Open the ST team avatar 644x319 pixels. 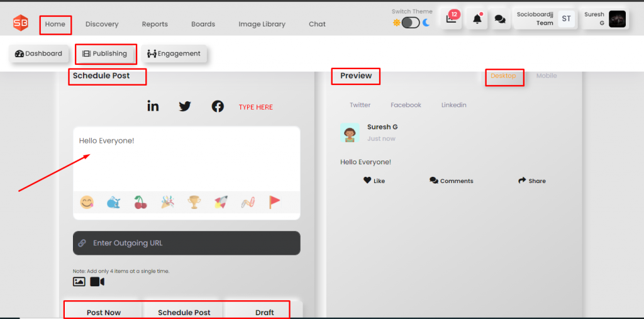(567, 19)
